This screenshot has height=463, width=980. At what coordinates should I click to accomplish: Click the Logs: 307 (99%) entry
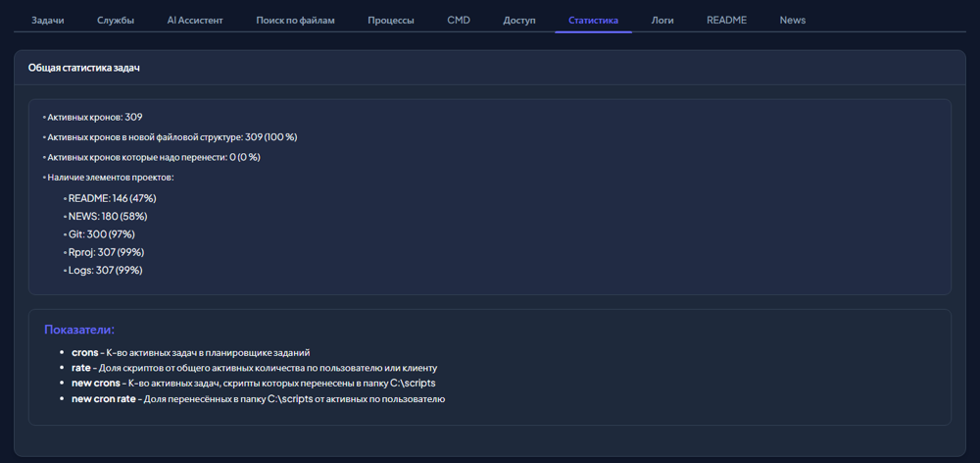103,271
